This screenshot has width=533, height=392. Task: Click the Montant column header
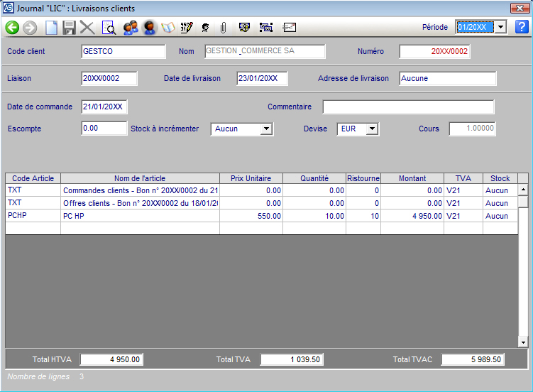[x=412, y=178]
